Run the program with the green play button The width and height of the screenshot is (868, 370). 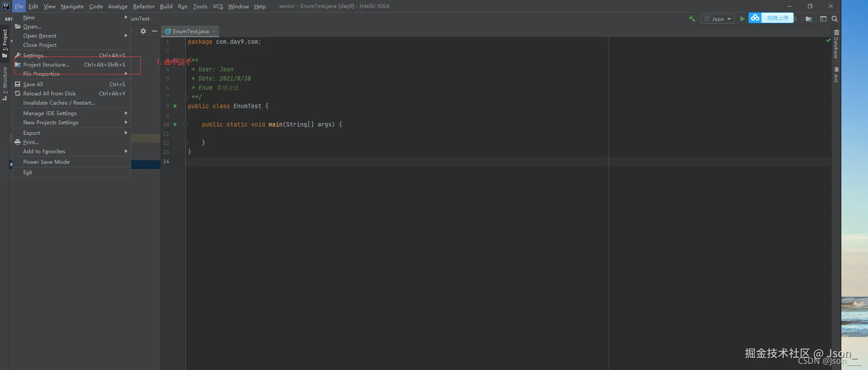742,19
